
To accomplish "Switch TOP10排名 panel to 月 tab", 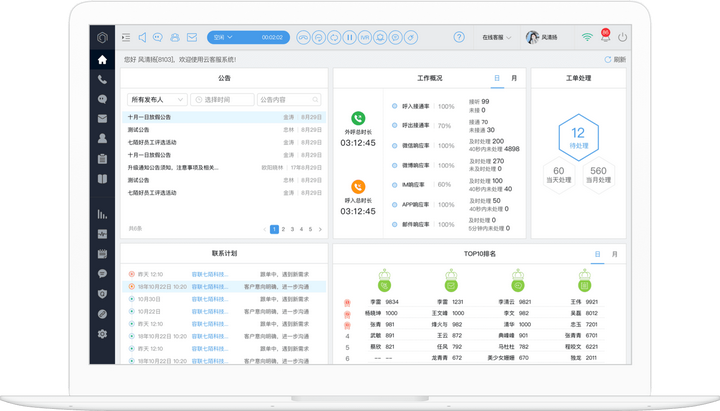I will click(614, 254).
